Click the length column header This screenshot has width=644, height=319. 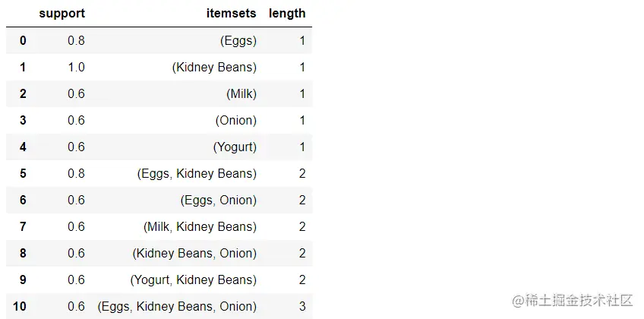(x=287, y=14)
